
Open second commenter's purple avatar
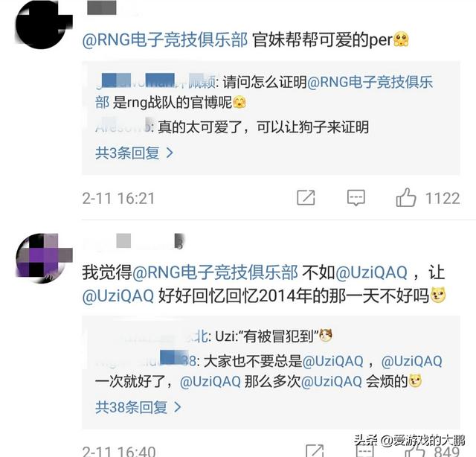(x=41, y=258)
